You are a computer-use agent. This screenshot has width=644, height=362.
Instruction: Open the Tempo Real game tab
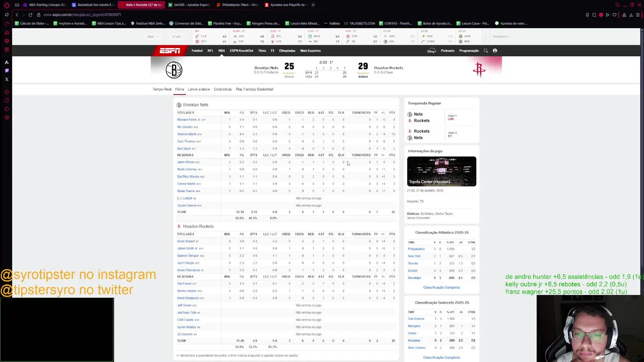162,89
